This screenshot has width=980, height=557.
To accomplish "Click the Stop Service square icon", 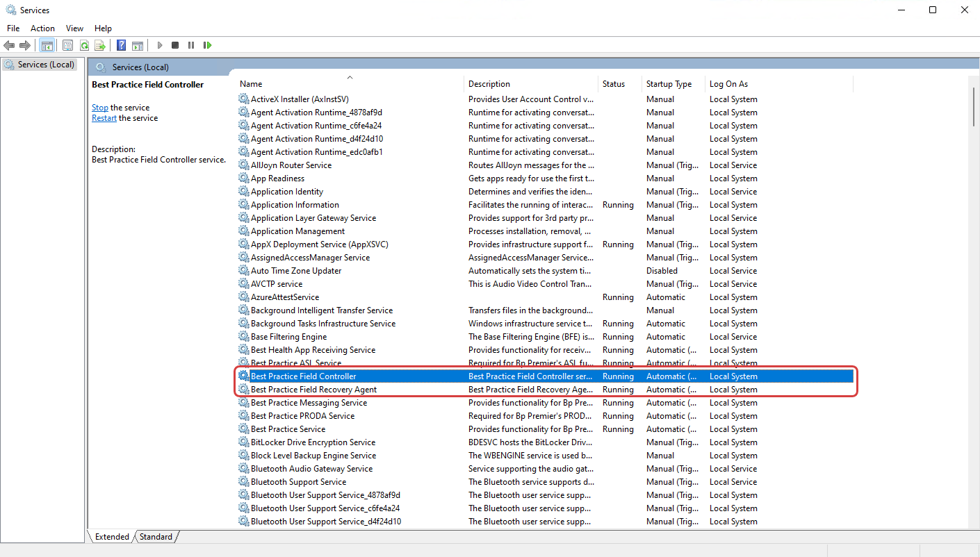I will point(175,45).
